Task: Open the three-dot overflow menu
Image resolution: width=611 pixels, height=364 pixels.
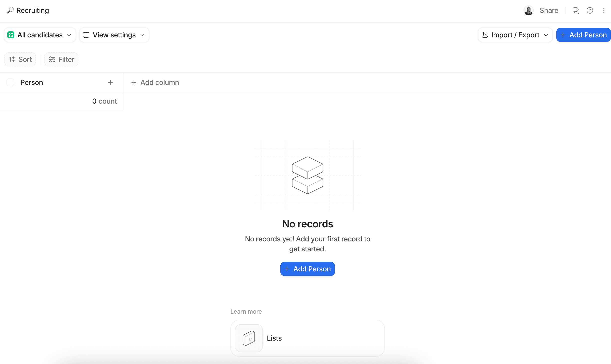Action: pos(604,10)
